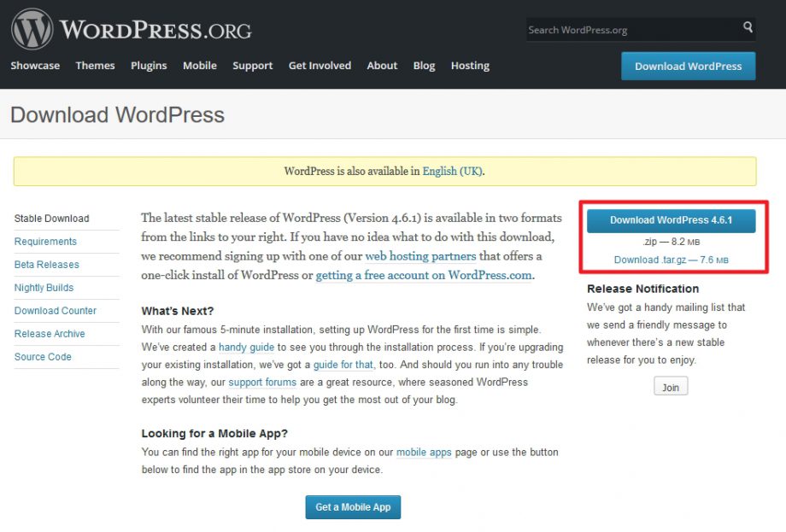786x532 pixels.
Task: Click the Download WordPress 4.6.1 button
Action: [x=671, y=220]
